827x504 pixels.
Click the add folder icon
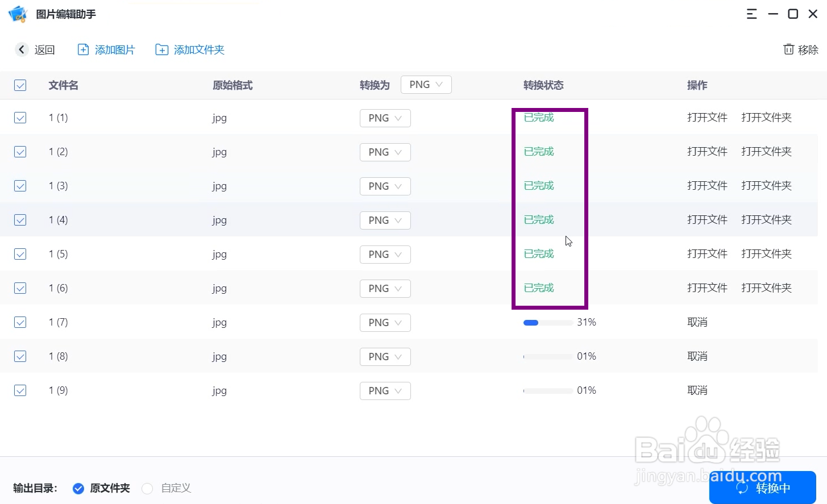click(161, 49)
